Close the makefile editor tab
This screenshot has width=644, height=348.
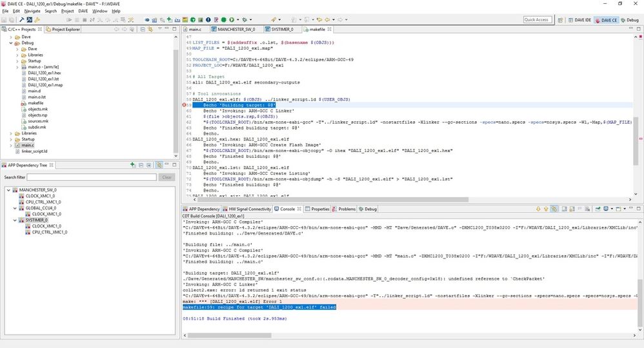pyautogui.click(x=329, y=30)
